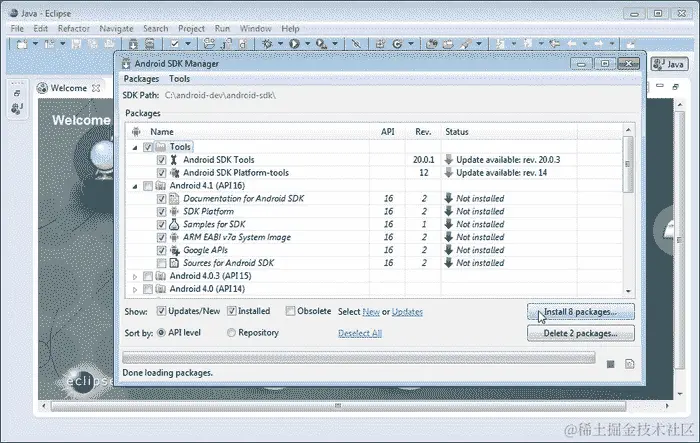The height and width of the screenshot is (443, 700).
Task: Click Delete 2 packages button
Action: point(580,333)
